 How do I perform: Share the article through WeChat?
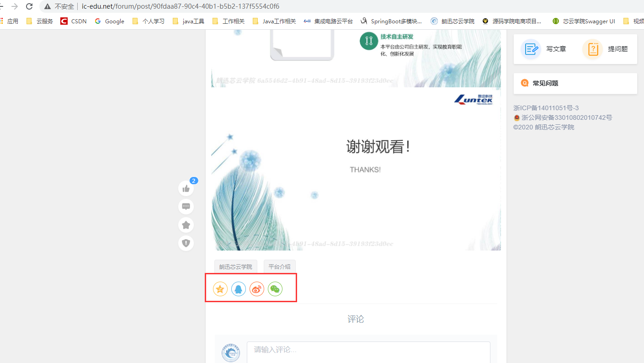pyautogui.click(x=275, y=288)
